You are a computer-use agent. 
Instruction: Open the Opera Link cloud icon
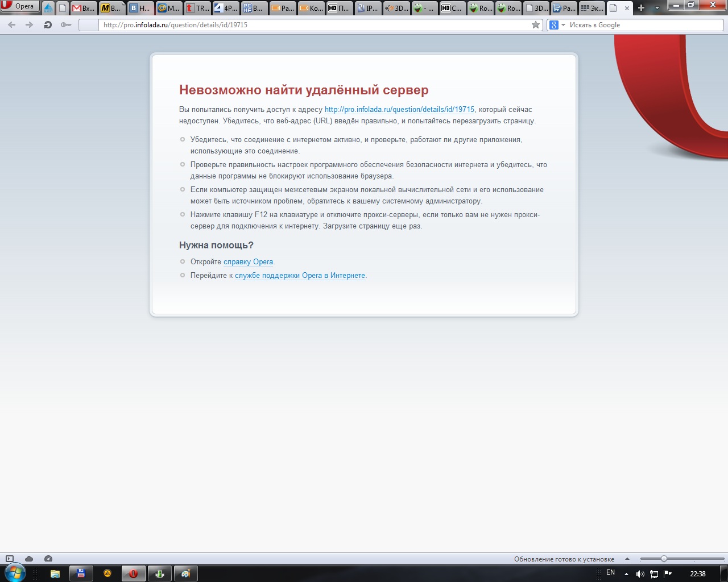pyautogui.click(x=29, y=559)
